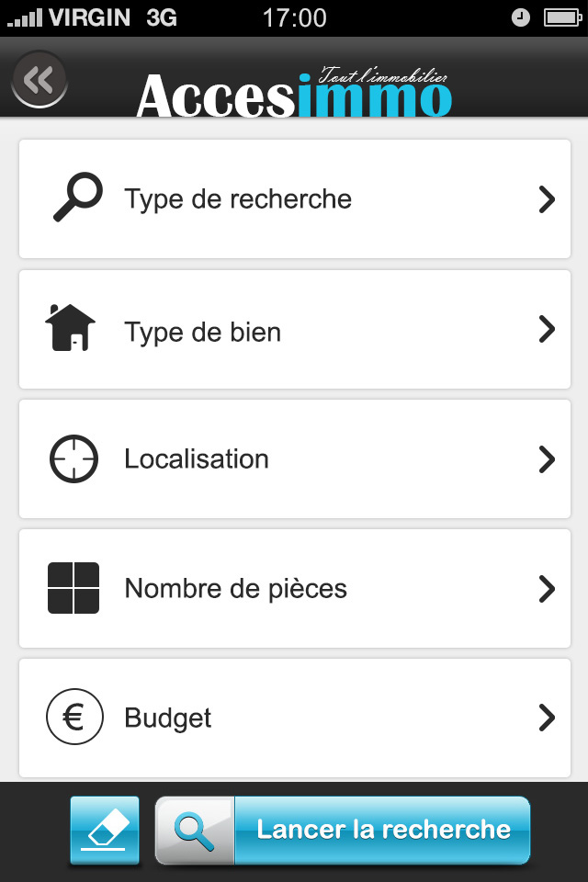This screenshot has width=588, height=882.
Task: Tap the alarm clock status bar icon
Action: [520, 17]
